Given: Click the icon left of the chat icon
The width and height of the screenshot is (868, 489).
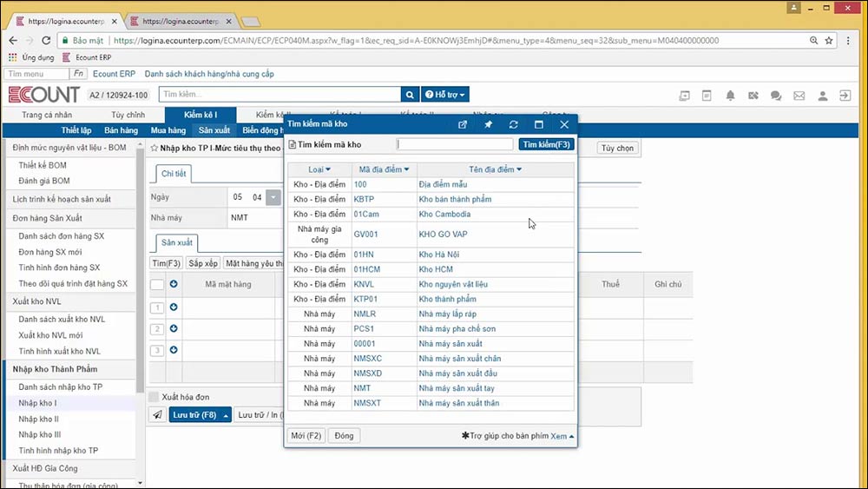Looking at the screenshot, I should click(753, 96).
